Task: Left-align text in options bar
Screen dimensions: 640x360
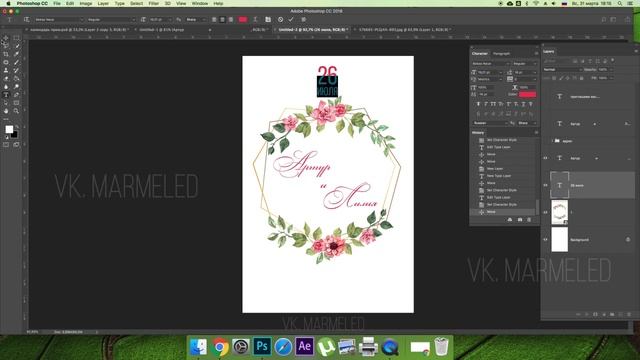Action: [214, 19]
